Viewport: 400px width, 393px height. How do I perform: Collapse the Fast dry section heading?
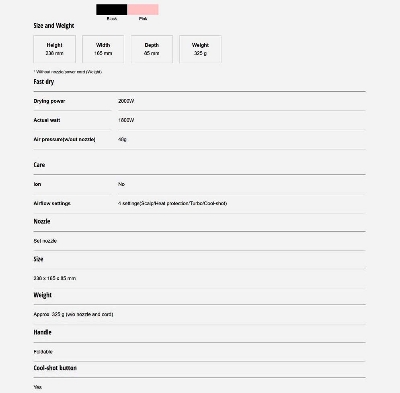[x=44, y=82]
